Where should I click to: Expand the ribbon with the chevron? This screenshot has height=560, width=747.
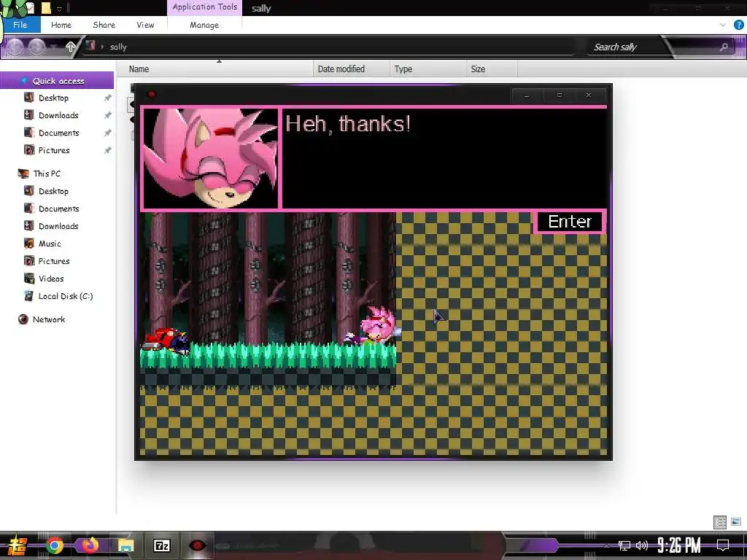point(723,25)
